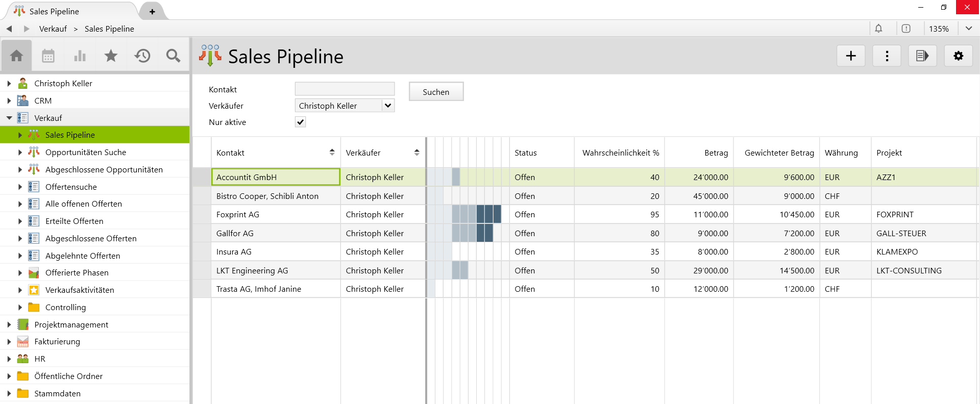
Task: Show favorites using the star icon
Action: (x=111, y=56)
